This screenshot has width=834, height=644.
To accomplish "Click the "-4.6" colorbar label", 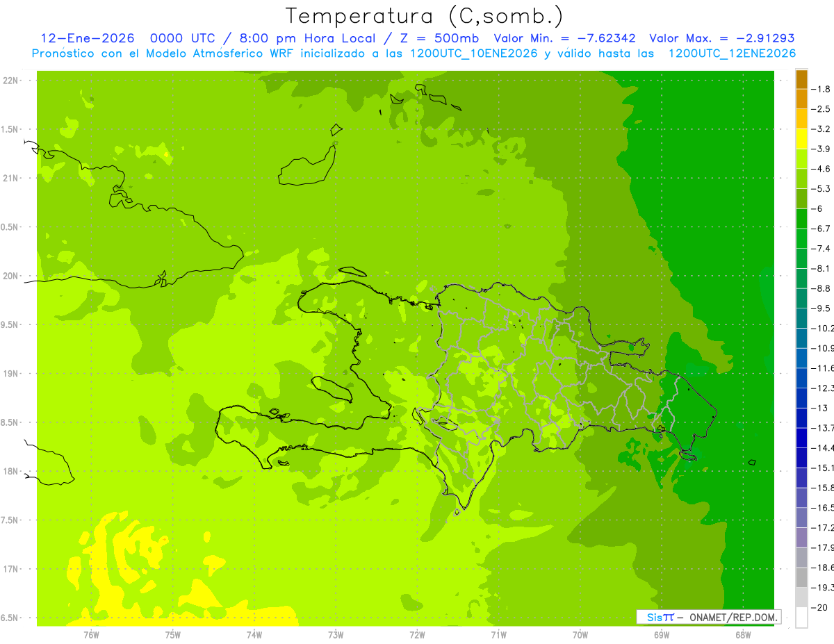I will pos(821,169).
